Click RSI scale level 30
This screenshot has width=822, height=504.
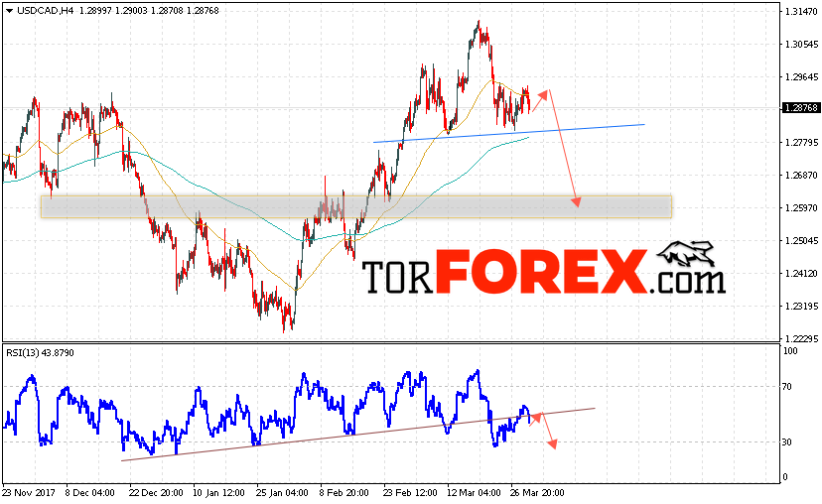point(787,442)
